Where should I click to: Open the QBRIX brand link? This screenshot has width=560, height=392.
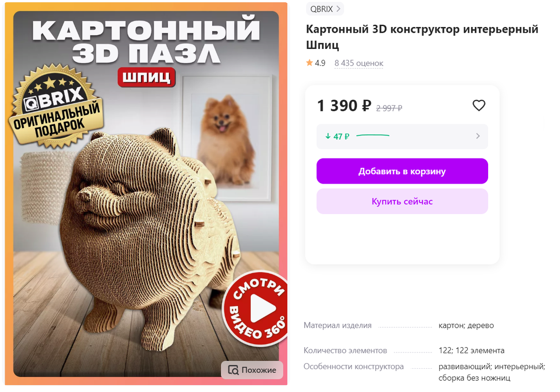[325, 8]
